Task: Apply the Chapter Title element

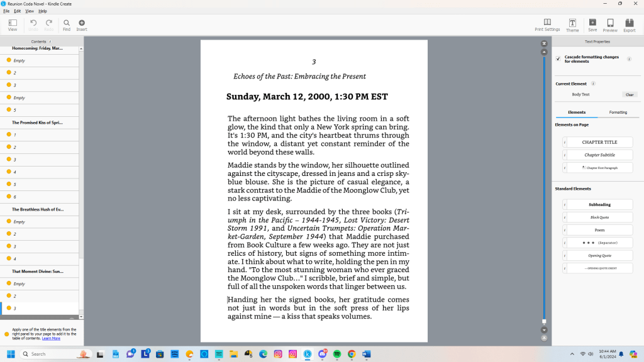Action: point(599,143)
